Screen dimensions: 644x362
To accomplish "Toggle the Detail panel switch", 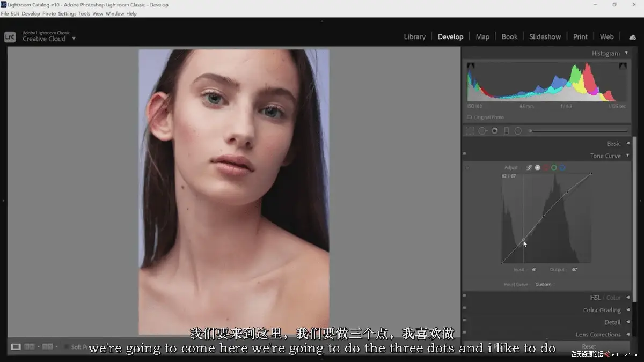I will click(464, 321).
